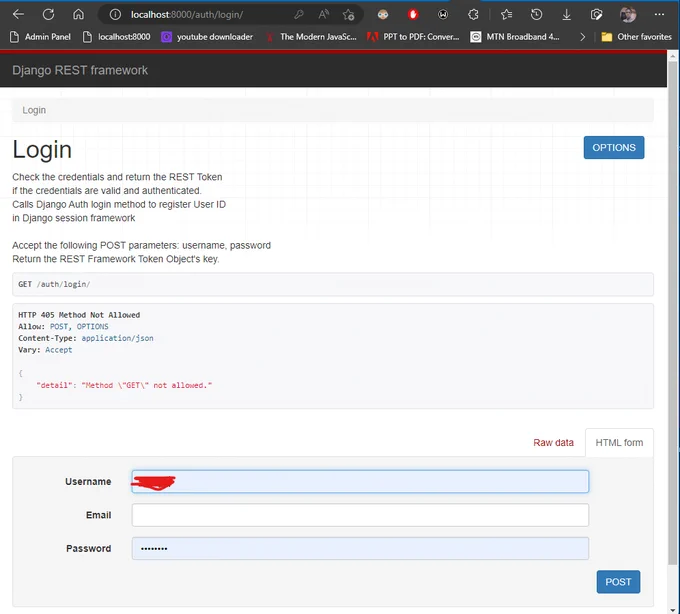
Task: Open the localhost:8000 bookmark
Action: [117, 37]
